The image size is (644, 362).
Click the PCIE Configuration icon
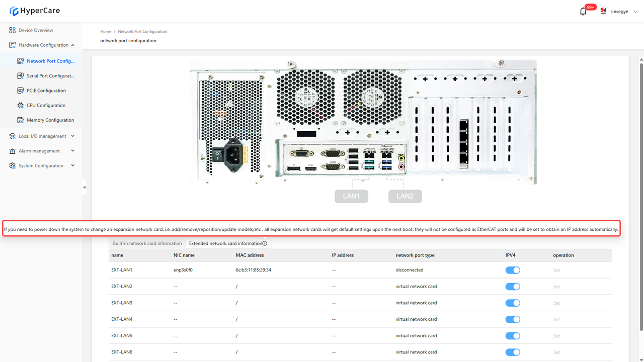(21, 90)
